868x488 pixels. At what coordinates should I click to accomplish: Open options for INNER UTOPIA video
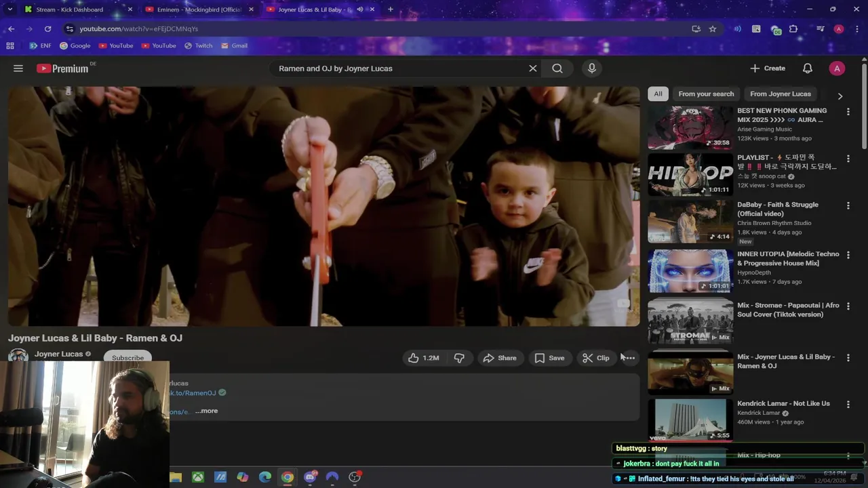pos(848,255)
